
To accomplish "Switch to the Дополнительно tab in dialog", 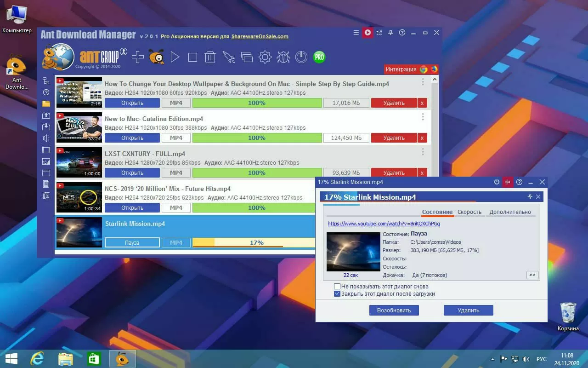I will pos(510,212).
